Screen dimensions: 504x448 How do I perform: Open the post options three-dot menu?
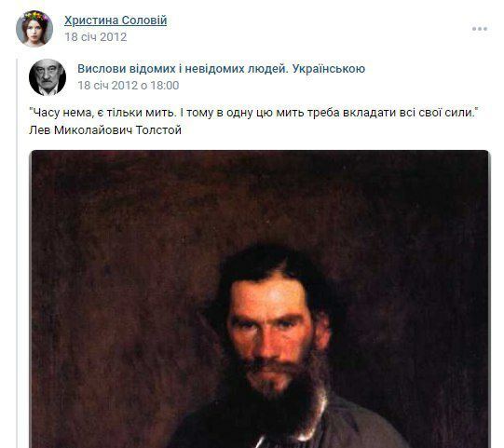[479, 29]
